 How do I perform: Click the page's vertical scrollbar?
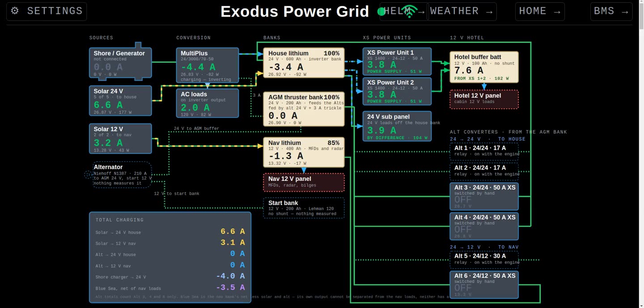coord(641,154)
